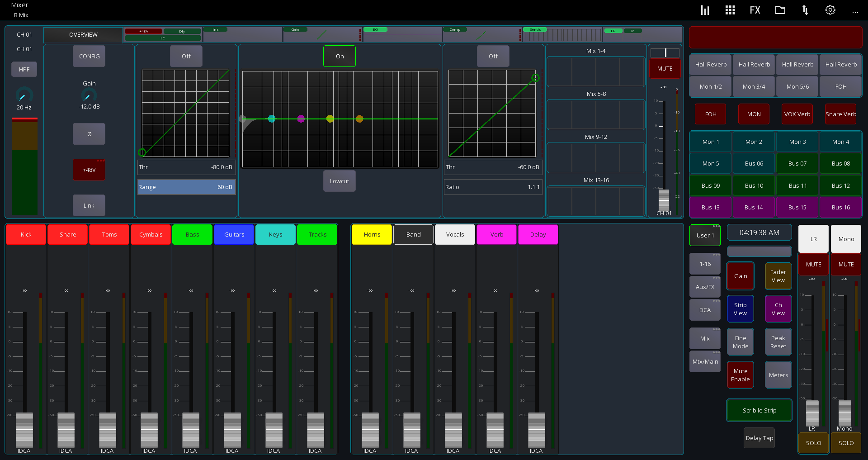
Task: Select the Vocals DCA label
Action: [x=455, y=234]
